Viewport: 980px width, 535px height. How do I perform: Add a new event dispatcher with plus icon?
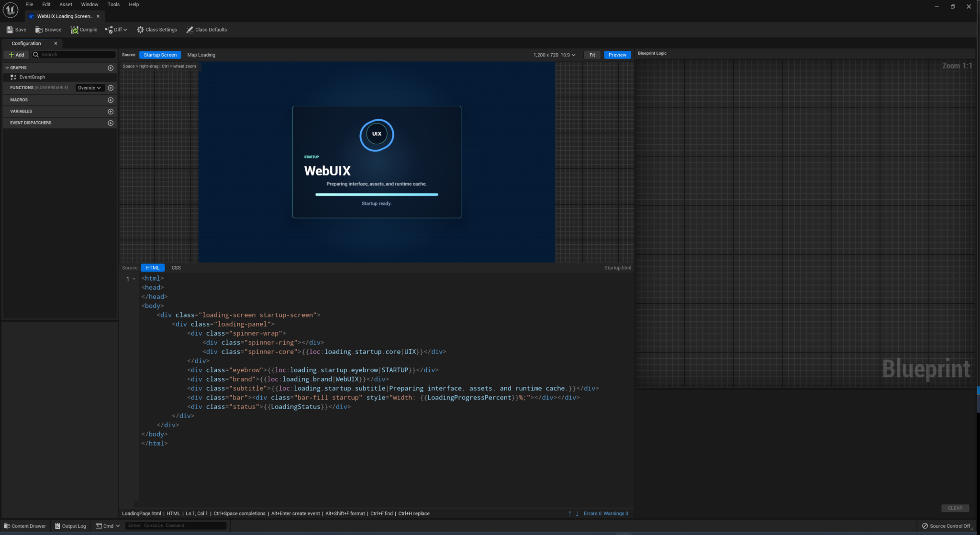[111, 123]
